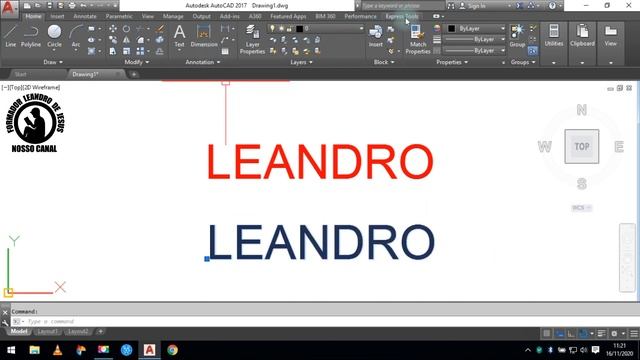Add a new drawing tab with plus
Image resolution: width=640 pixels, height=360 pixels.
coord(133,74)
